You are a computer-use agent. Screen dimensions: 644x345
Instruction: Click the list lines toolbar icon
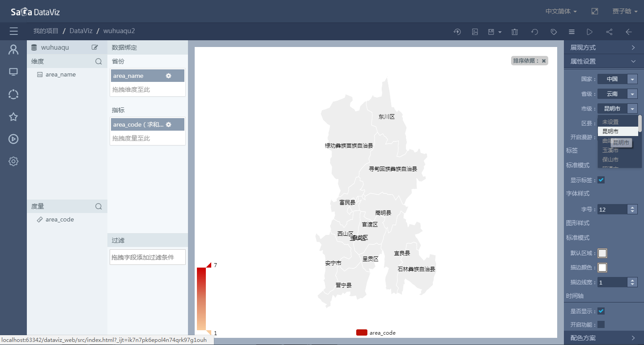[x=571, y=32]
